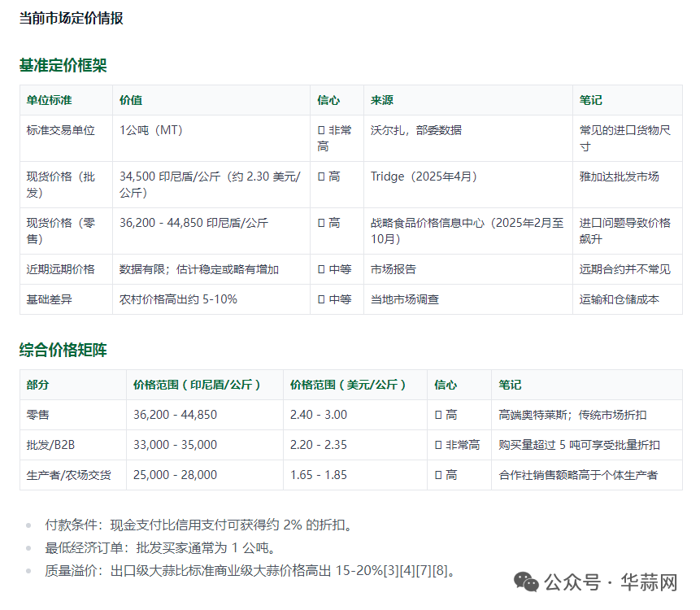Click the WeChat logo in the watermark
Screen dimensions: 700x610
(525, 582)
